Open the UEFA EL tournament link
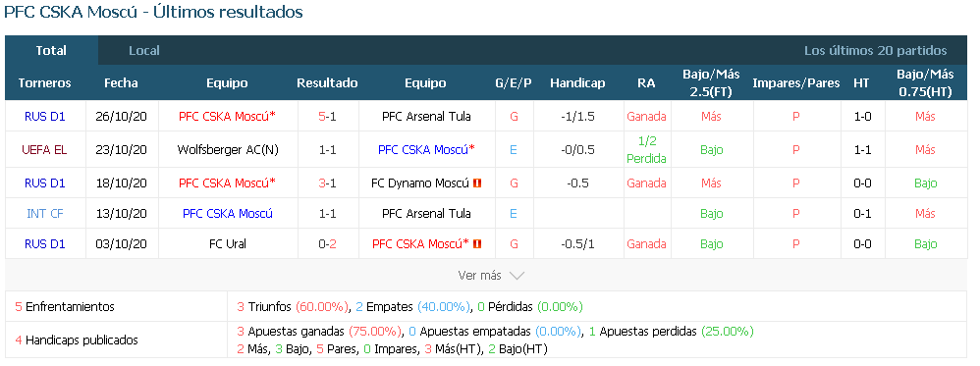The width and height of the screenshot is (980, 366). click(x=44, y=150)
